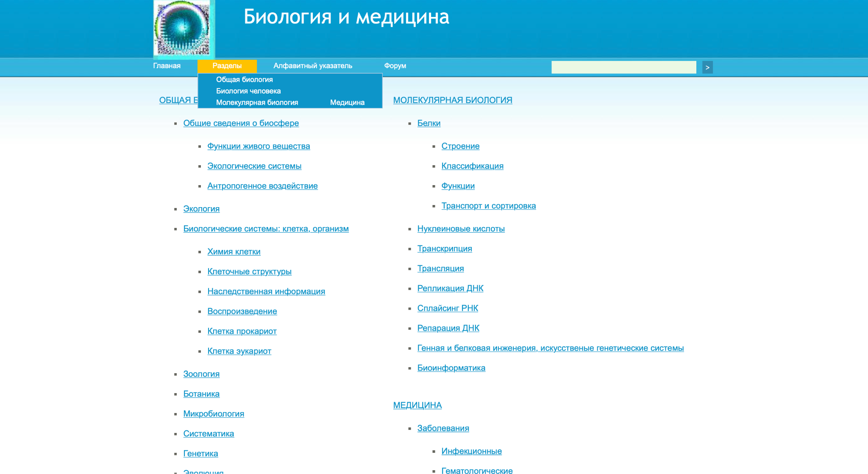
Task: Open Химия клетки link
Action: (x=234, y=252)
